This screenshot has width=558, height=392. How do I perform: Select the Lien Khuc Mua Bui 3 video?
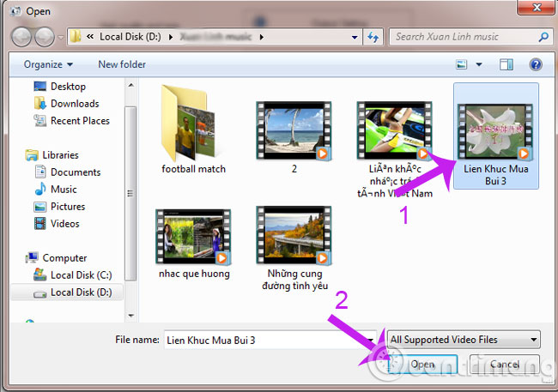pyautogui.click(x=495, y=136)
